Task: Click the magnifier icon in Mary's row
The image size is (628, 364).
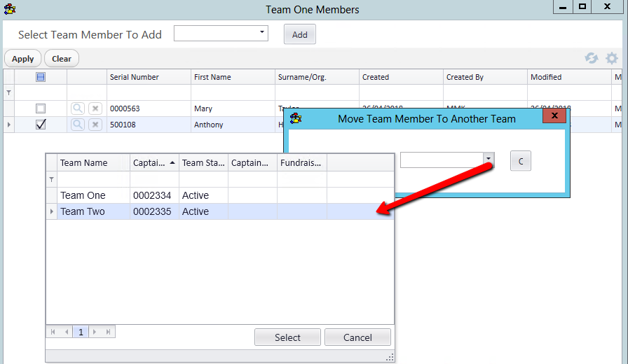Action: 77,108
